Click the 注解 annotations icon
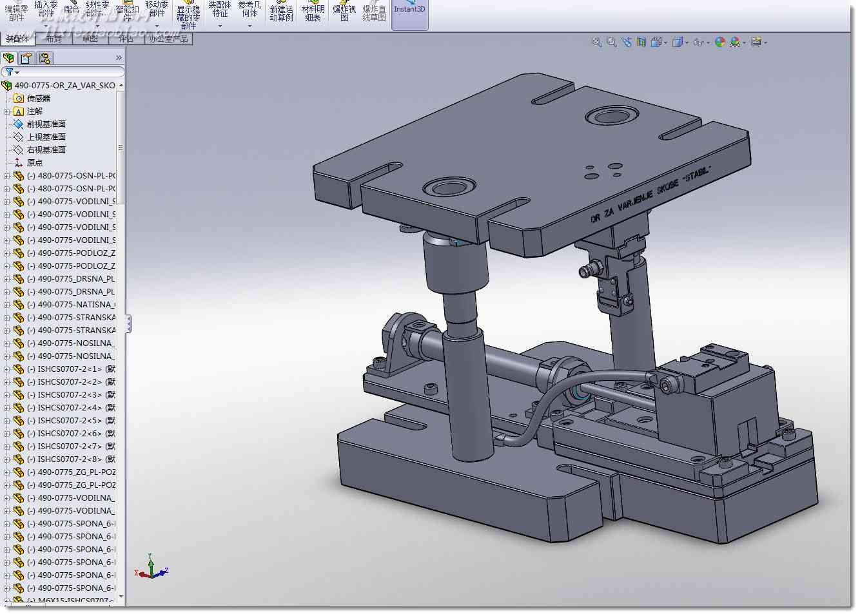860x616 pixels. coord(19,111)
